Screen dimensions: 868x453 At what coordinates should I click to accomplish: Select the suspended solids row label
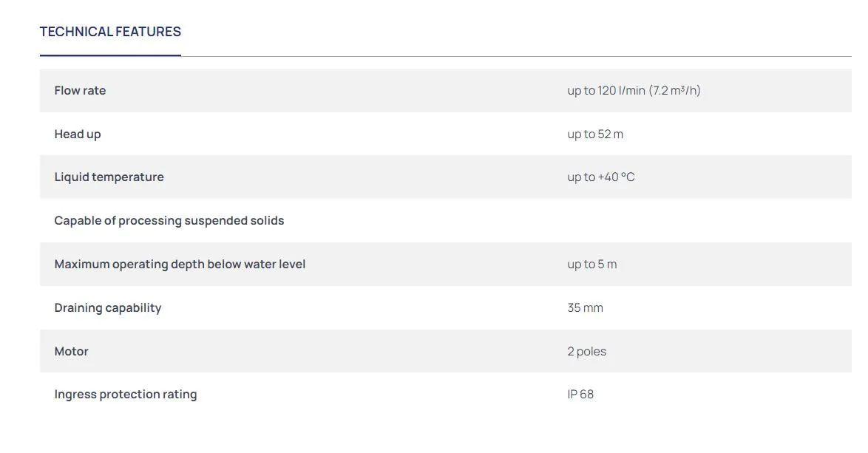(169, 220)
